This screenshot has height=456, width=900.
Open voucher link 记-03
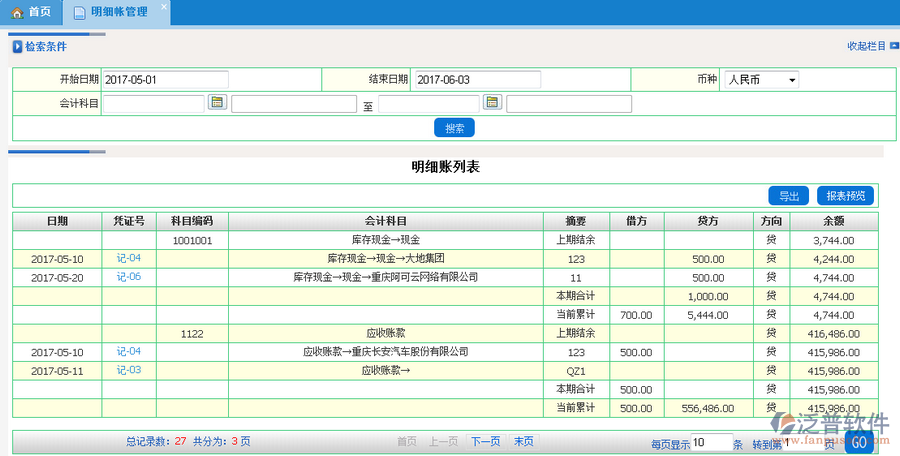(x=129, y=371)
